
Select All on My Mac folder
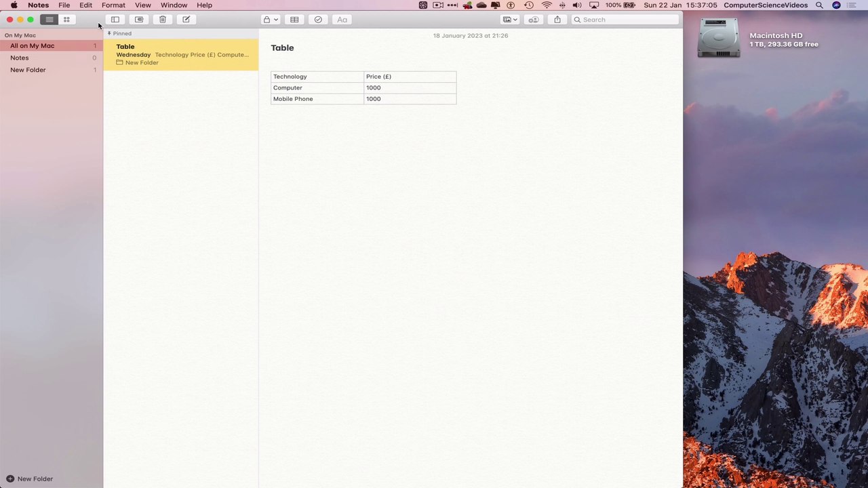point(52,45)
